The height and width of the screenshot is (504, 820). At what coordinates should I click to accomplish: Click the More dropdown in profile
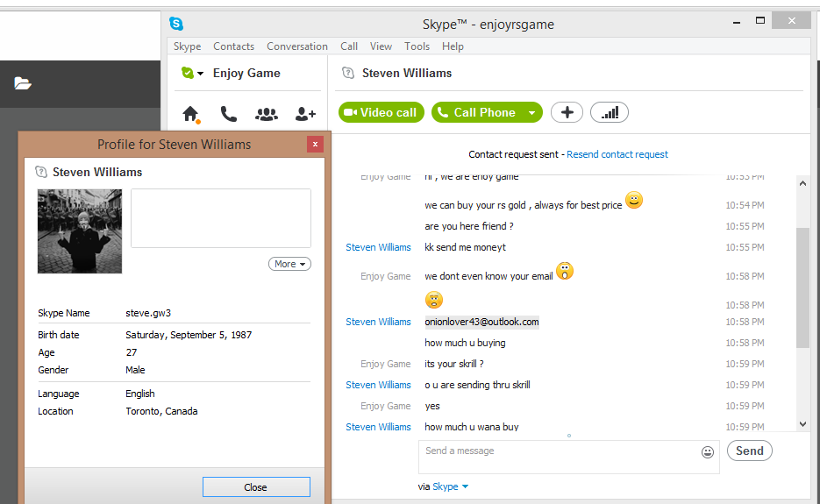[x=289, y=264]
